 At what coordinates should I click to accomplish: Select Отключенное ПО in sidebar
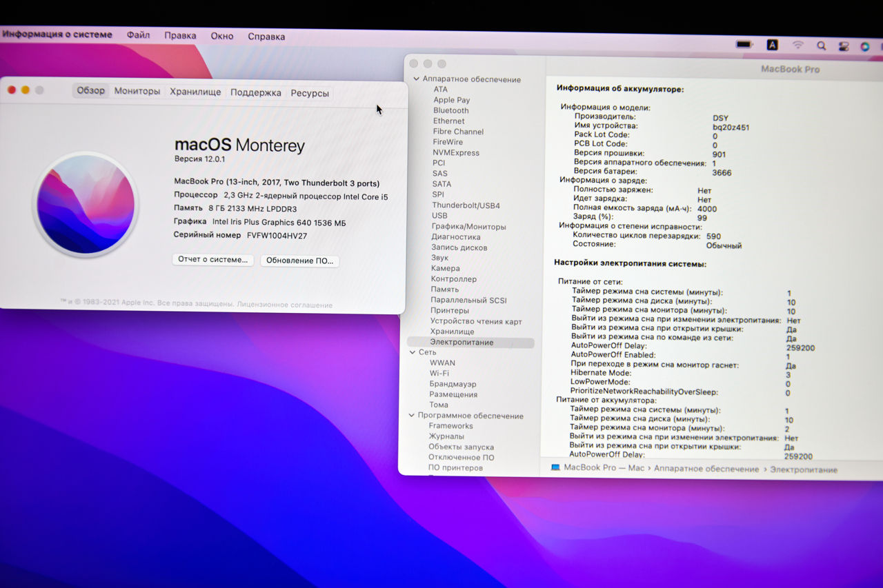point(462,458)
